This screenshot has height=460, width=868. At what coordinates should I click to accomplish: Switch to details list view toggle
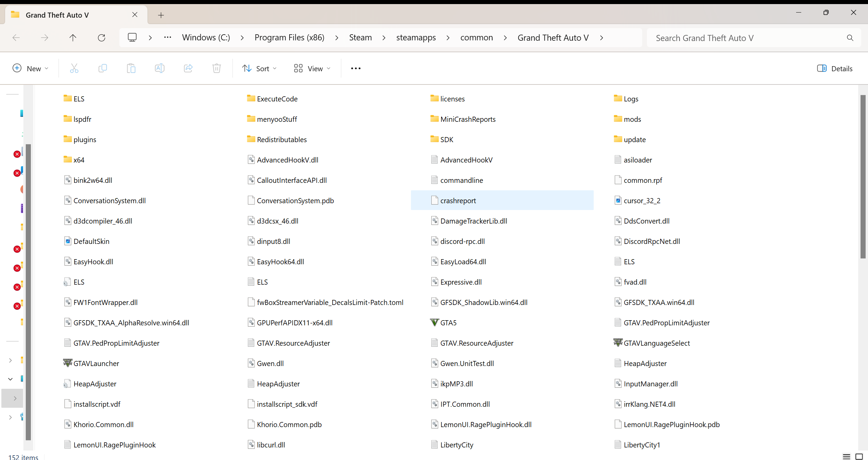point(846,457)
